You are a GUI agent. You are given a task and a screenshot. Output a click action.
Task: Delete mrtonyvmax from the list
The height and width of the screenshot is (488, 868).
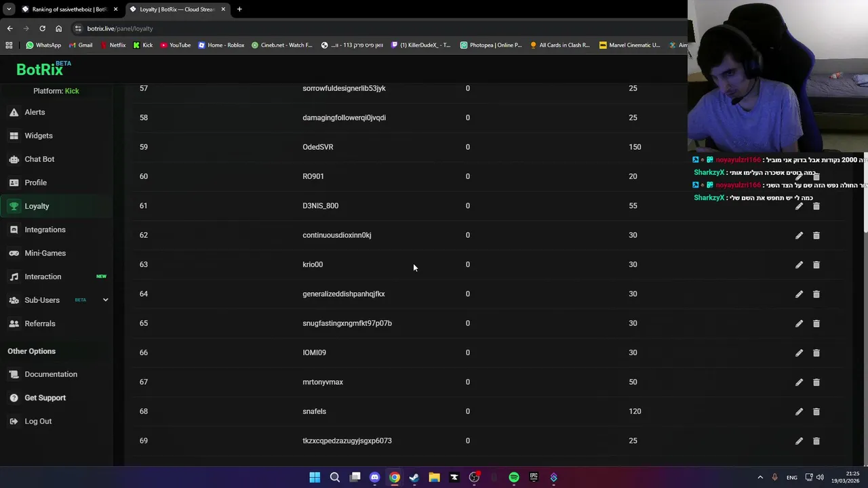point(816,382)
